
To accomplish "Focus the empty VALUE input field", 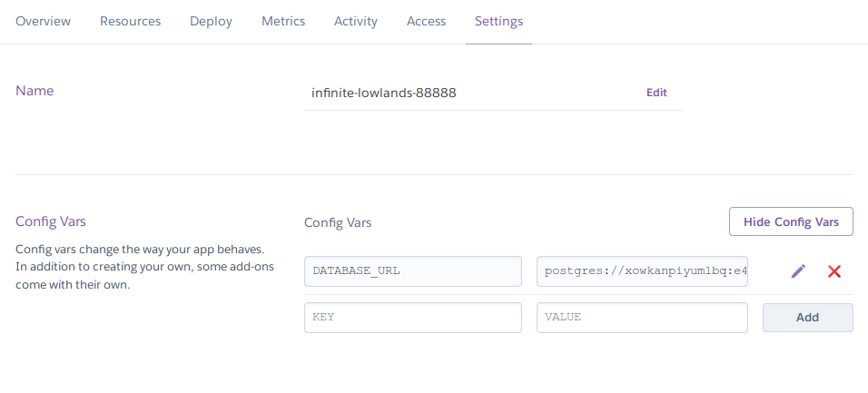I will (x=642, y=318).
